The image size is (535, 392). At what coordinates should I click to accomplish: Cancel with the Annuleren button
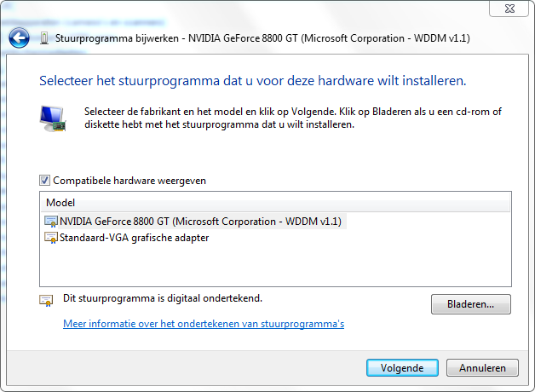[482, 368]
